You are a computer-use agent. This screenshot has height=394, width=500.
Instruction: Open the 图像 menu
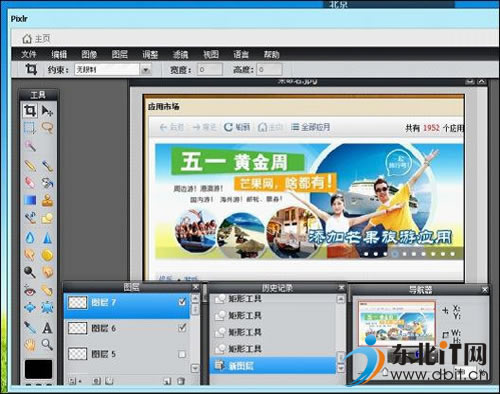coord(89,54)
